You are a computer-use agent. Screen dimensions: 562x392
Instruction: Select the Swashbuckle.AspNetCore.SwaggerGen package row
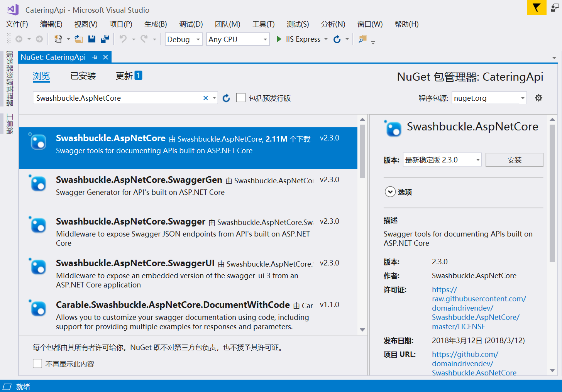pos(188,190)
